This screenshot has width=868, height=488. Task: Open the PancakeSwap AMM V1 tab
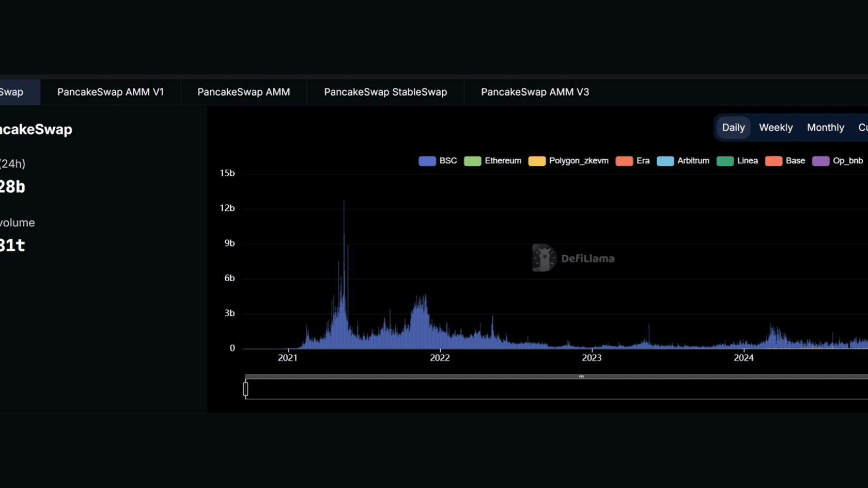tap(111, 92)
